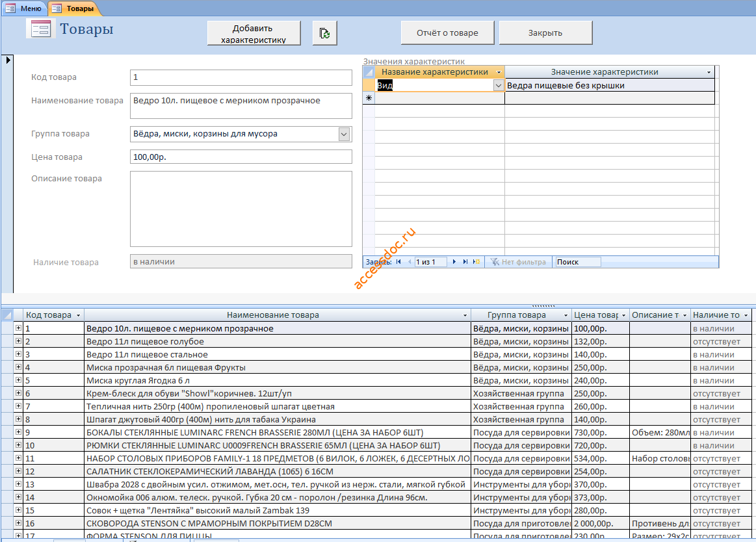Screen dimensions: 756x542
Task: Click into the Цена товара field
Action: click(x=241, y=157)
